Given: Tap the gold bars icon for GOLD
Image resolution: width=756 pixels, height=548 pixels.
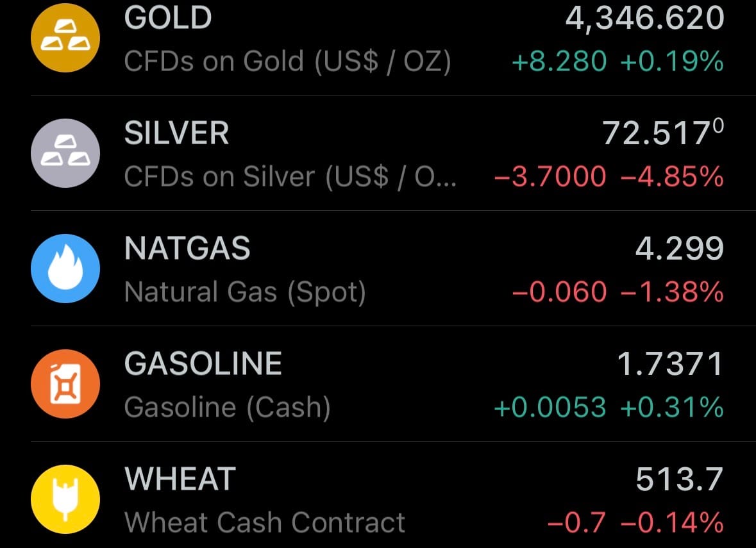Looking at the screenshot, I should [65, 38].
